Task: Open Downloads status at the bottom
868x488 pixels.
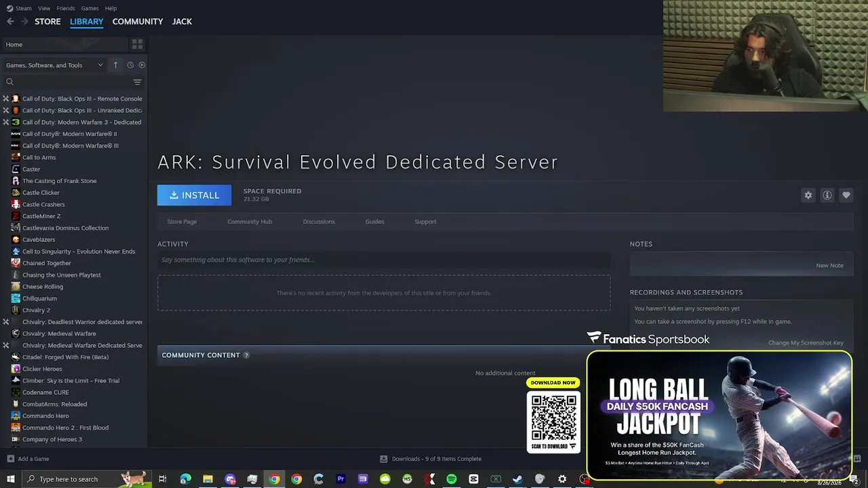Action: point(431,459)
